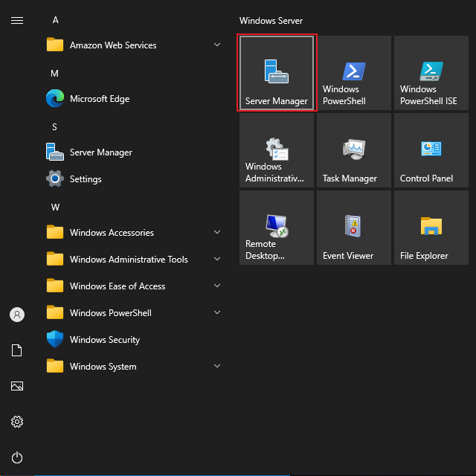Open the Windows Administrative Tools tile
Screen dimensions: 476x476
pos(276,150)
